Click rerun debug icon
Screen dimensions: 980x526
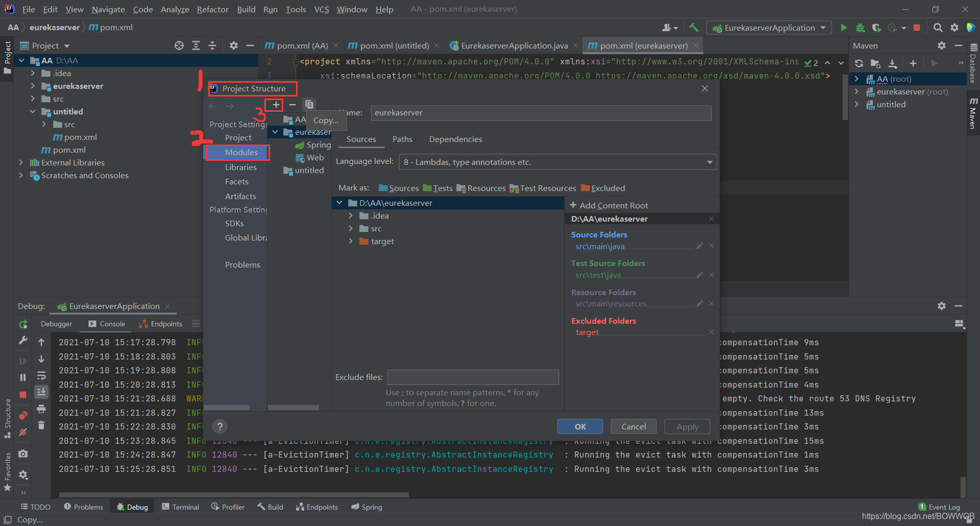point(23,324)
